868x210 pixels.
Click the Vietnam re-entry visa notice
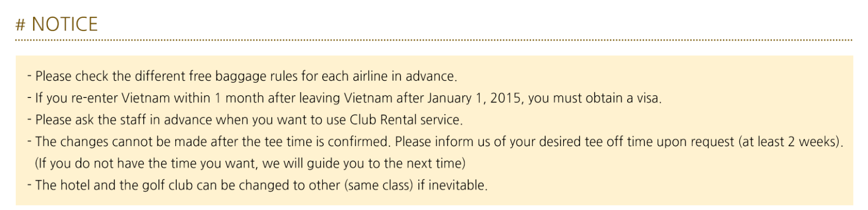[x=344, y=98]
